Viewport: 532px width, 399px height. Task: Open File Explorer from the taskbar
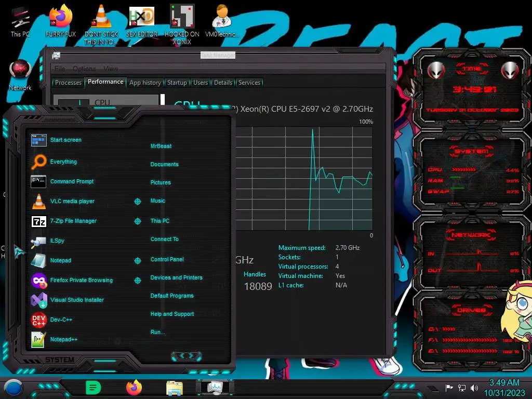click(x=175, y=388)
